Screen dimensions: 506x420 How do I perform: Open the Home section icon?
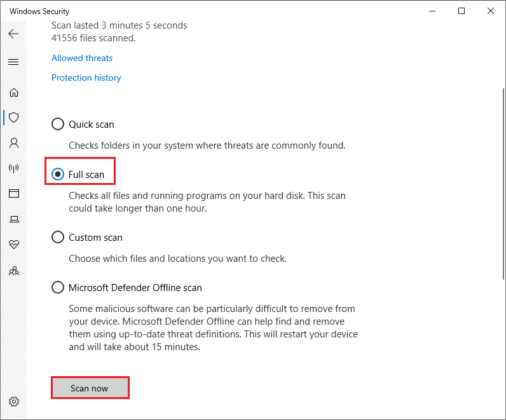pyautogui.click(x=13, y=92)
